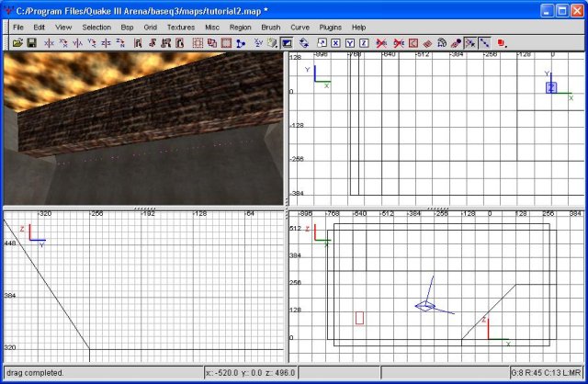
Task: Click the 'x:: -520.0 y:: 0.0 z:: 496.0' coordinates readout
Action: coord(250,373)
